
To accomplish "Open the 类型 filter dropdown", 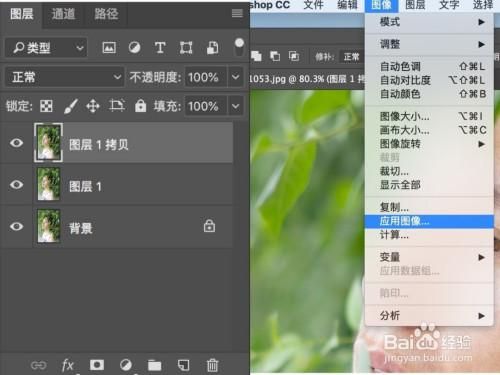I will (46, 48).
